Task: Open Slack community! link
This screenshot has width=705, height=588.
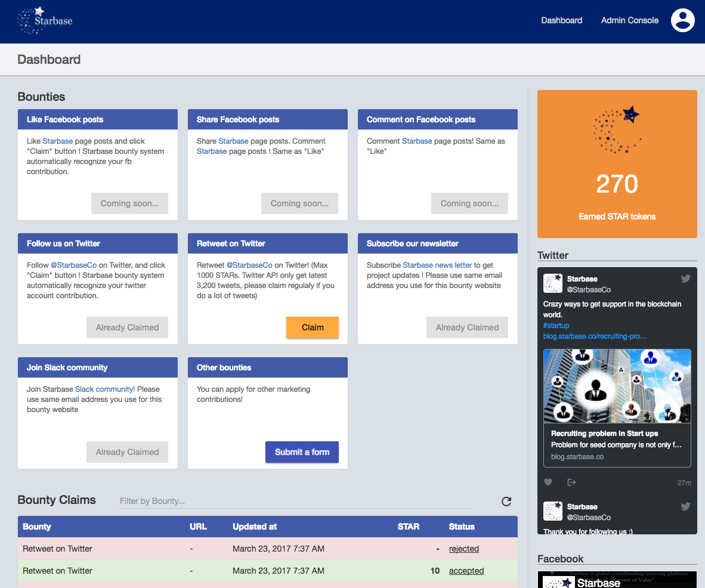Action: coord(105,389)
